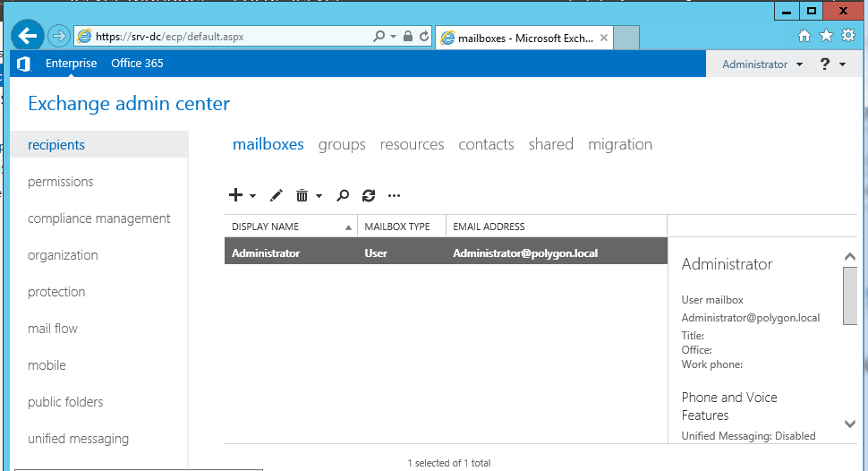Viewport: 868px width, 471px height.
Task: Click the address bar URL field
Action: pyautogui.click(x=221, y=37)
